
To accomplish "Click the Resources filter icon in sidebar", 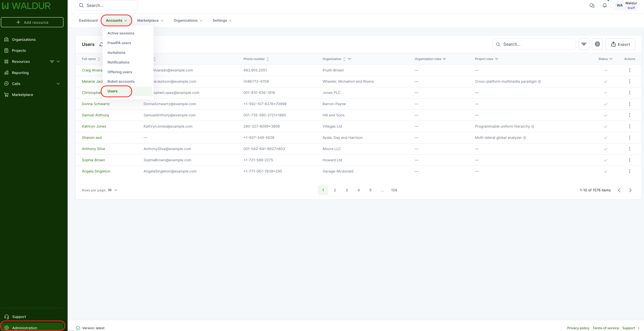I will 52,62.
